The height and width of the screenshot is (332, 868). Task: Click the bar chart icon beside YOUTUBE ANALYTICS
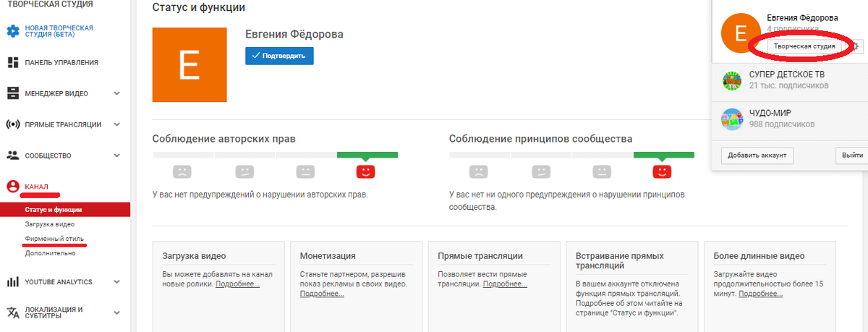[x=12, y=282]
